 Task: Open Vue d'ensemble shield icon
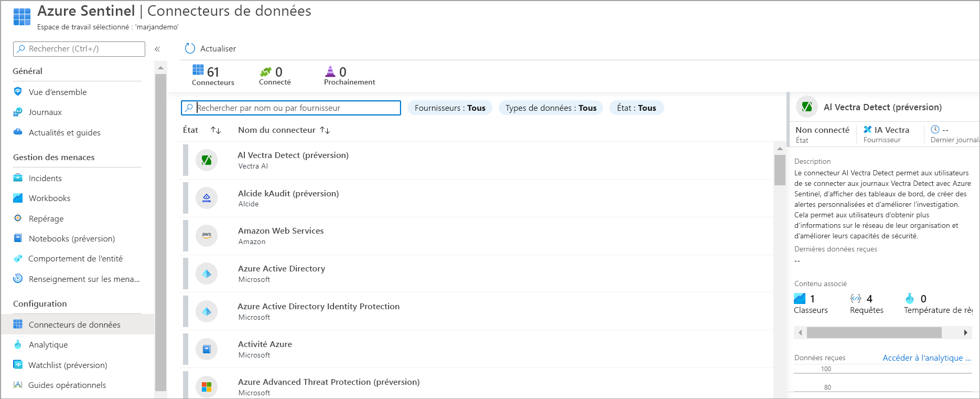(x=18, y=91)
